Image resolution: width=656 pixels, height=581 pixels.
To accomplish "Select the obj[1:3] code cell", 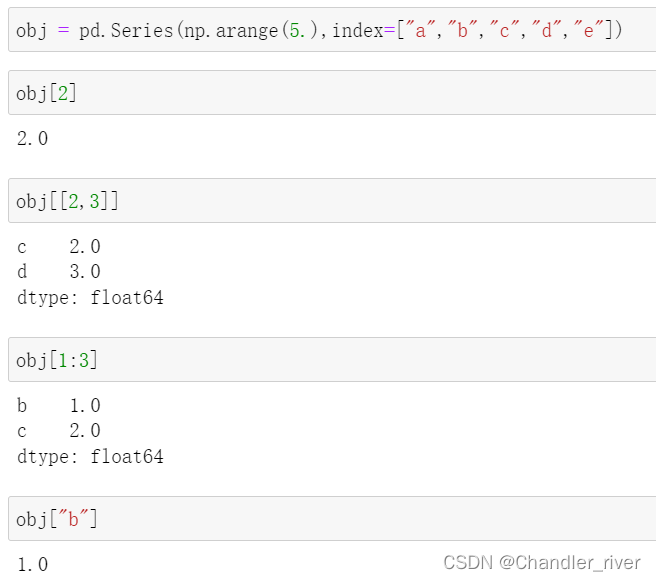I will pyautogui.click(x=332, y=359).
